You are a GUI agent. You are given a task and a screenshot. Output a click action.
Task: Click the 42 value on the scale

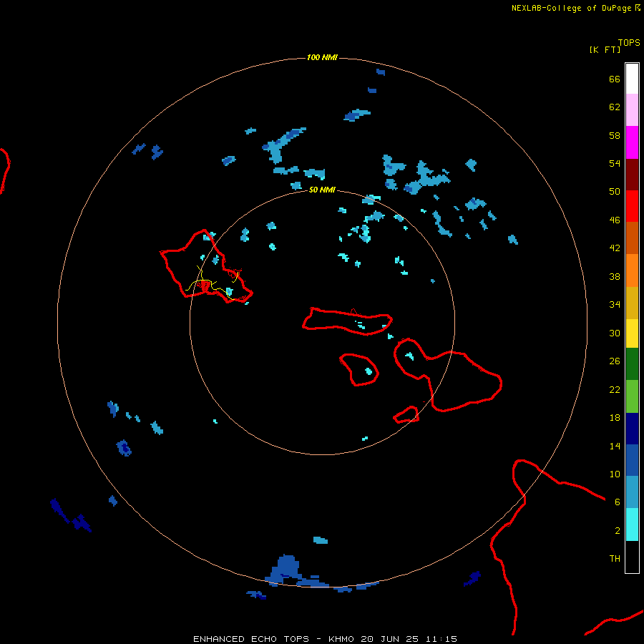click(x=615, y=248)
